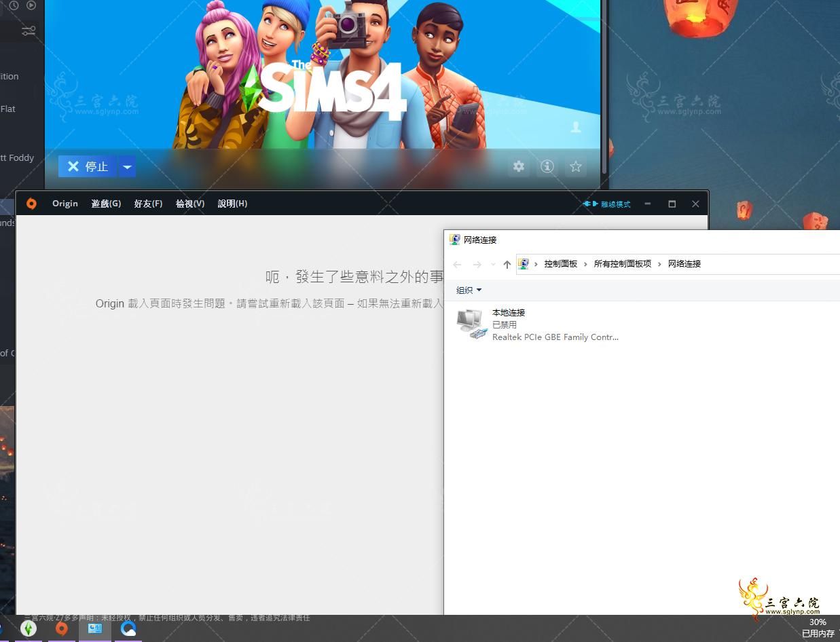The width and height of the screenshot is (840, 642).
Task: Select the 本地连接 network adapter
Action: pyautogui.click(x=538, y=324)
